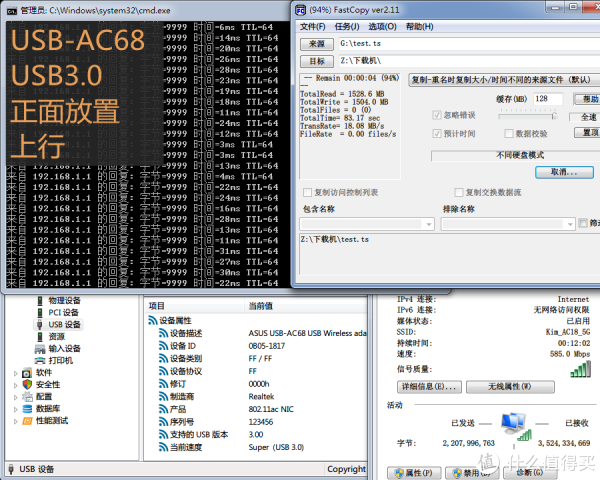The height and width of the screenshot is (480, 600).
Task: Click the 配置 tree icon
Action: pos(27,397)
